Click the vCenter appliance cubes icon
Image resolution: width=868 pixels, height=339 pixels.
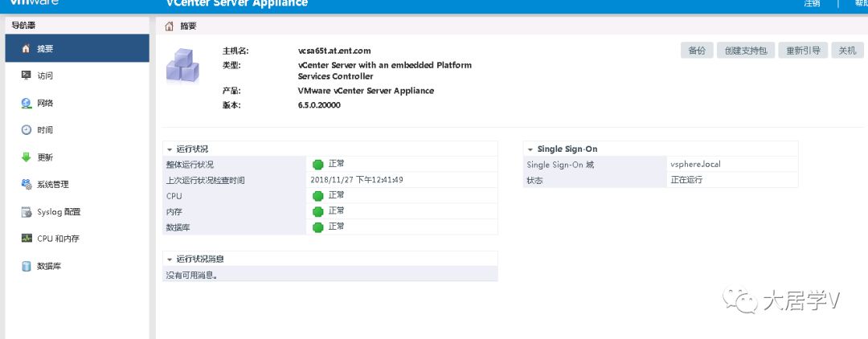pyautogui.click(x=182, y=66)
